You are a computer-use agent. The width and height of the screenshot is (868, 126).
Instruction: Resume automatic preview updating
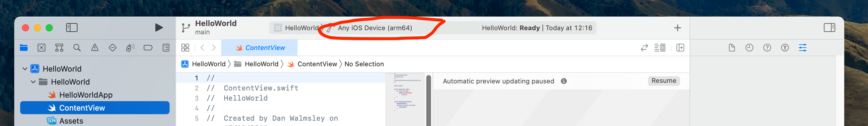point(663,81)
